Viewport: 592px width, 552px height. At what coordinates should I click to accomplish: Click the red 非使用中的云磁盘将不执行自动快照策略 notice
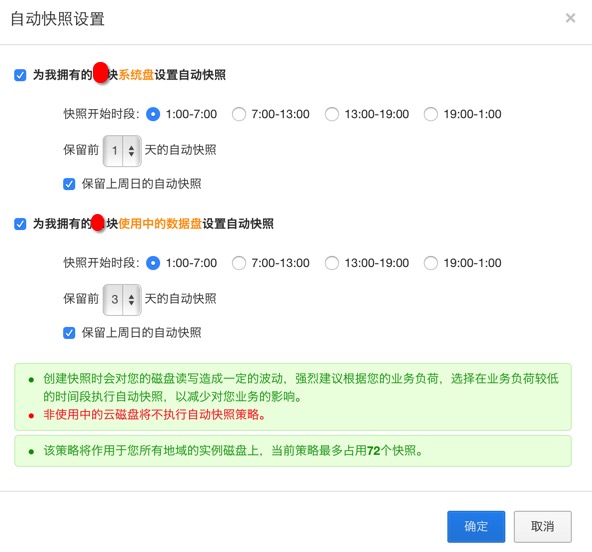point(155,415)
